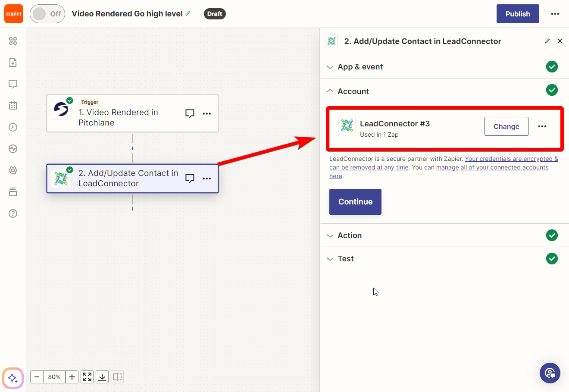Click the Used in 1 Zap text

(x=379, y=135)
